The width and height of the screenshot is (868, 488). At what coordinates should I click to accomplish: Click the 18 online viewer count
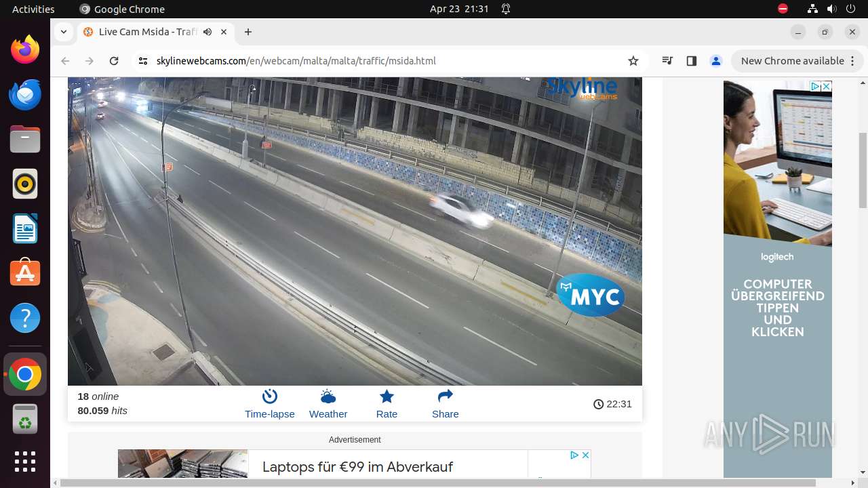pos(98,396)
